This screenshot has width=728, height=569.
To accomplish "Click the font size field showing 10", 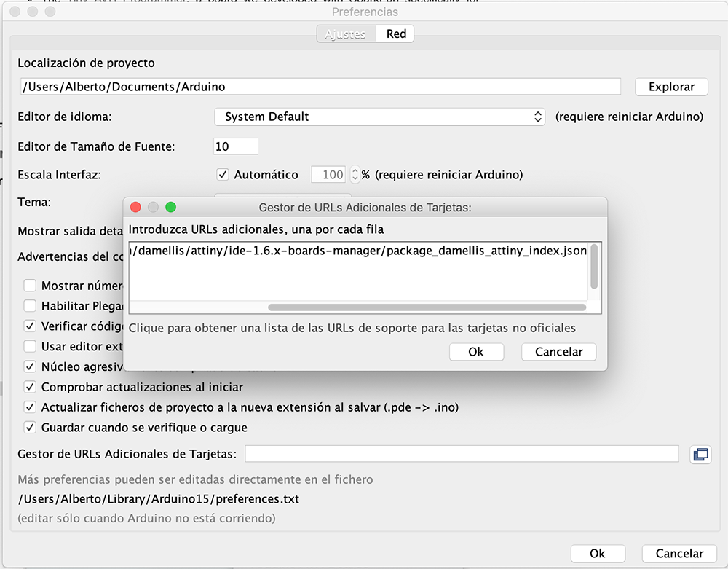I will point(235,146).
